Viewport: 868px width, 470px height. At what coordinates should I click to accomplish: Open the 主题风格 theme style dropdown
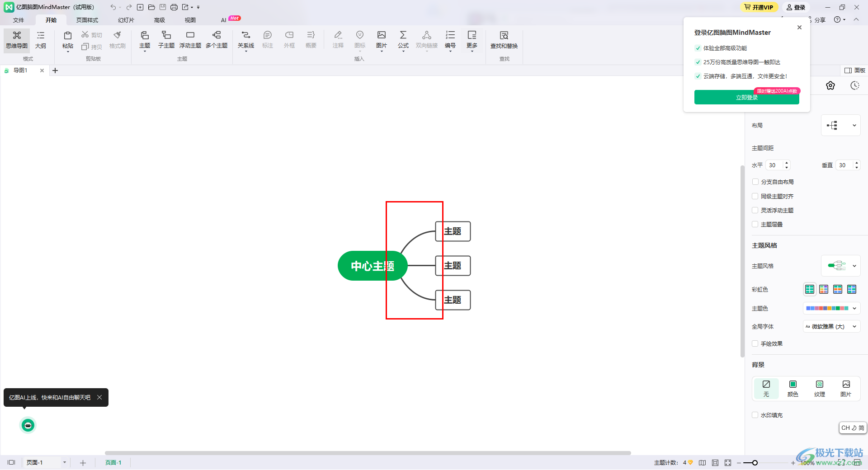click(x=841, y=266)
